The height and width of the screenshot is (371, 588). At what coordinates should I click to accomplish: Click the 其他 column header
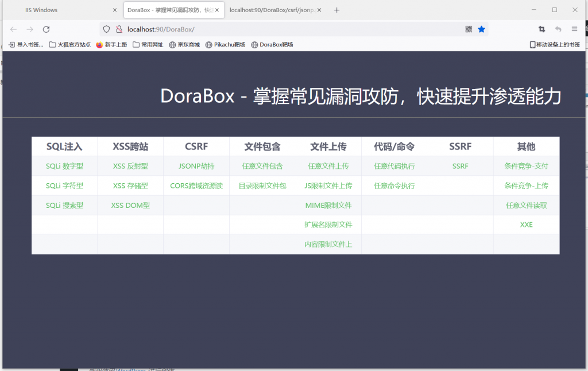[x=527, y=146]
